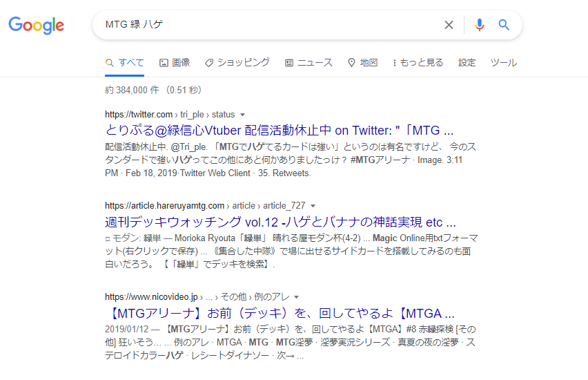Submit search with magnifying glass icon
588x380 pixels.
click(x=504, y=25)
